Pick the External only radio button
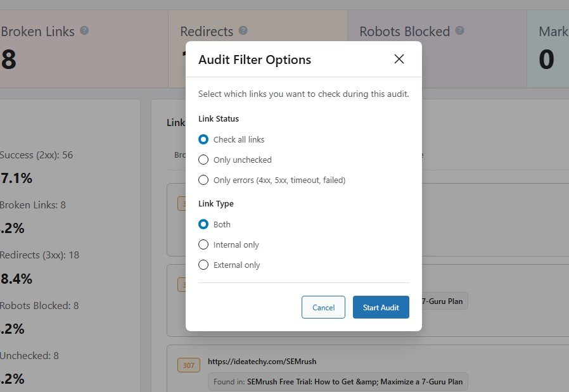The width and height of the screenshot is (569, 392). 203,265
